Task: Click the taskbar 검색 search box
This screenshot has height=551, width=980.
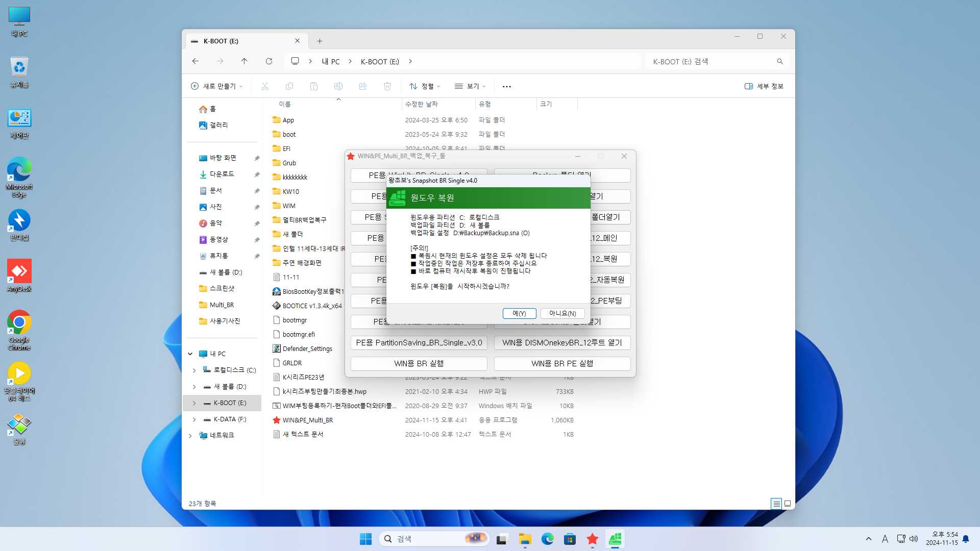Action: click(x=434, y=539)
